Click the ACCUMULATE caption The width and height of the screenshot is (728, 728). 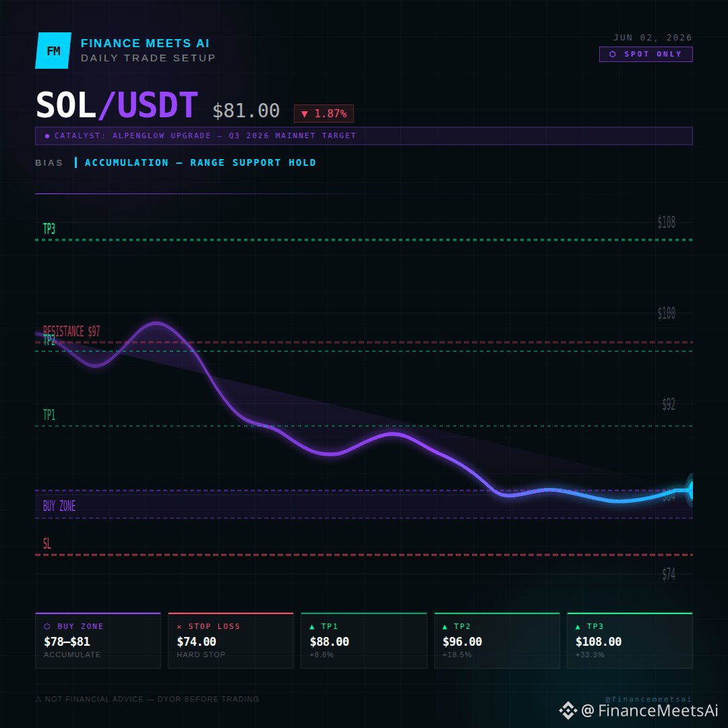72,655
